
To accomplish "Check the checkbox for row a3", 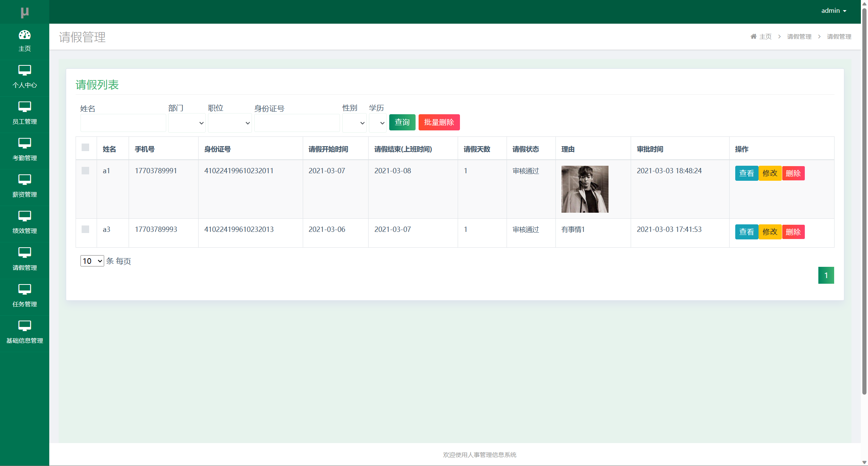I will point(85,229).
